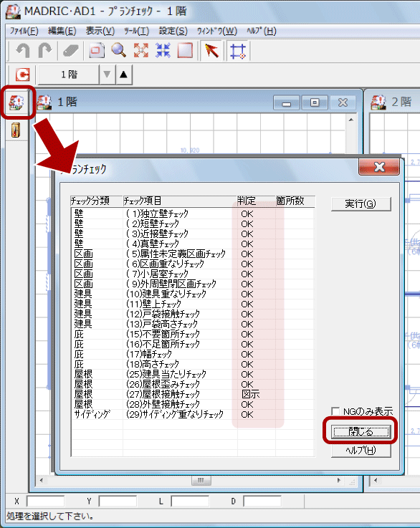Image resolution: width=420 pixels, height=528 pixels.
Task: Click the red expand-arrows zoom icon
Action: [x=140, y=51]
